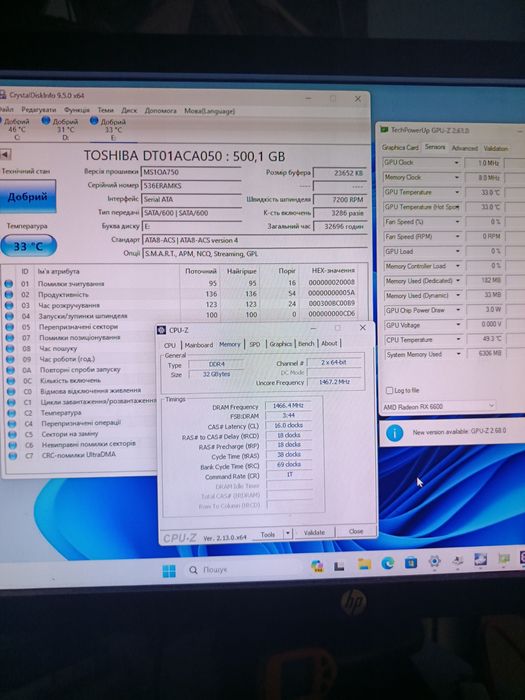Click the Close button in CPU-Z footer

click(x=356, y=531)
